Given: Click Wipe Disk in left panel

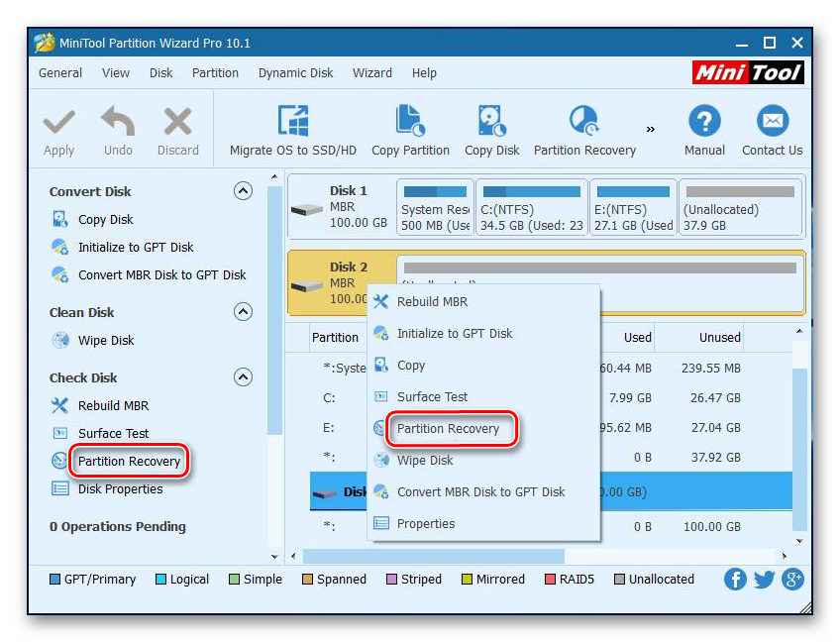Looking at the screenshot, I should (106, 341).
